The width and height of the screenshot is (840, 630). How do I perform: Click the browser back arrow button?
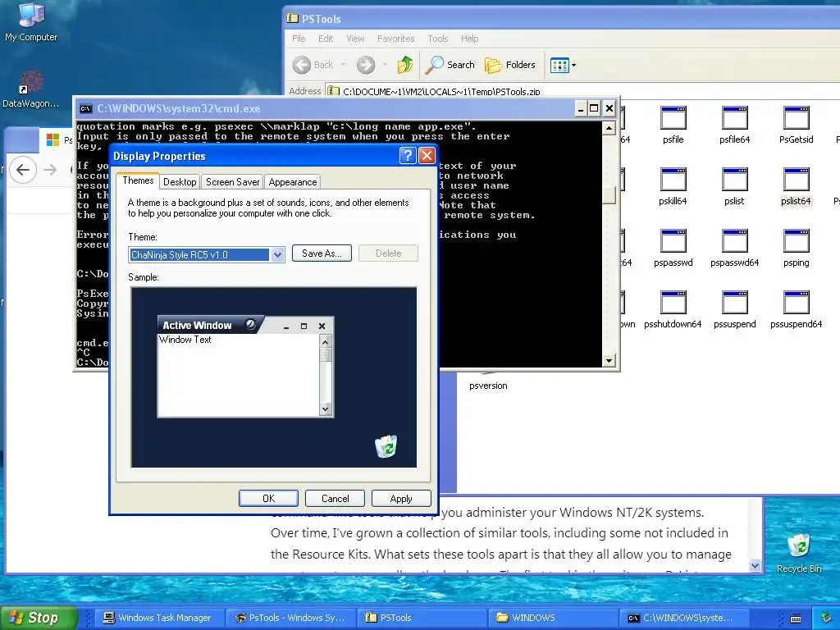[x=23, y=170]
